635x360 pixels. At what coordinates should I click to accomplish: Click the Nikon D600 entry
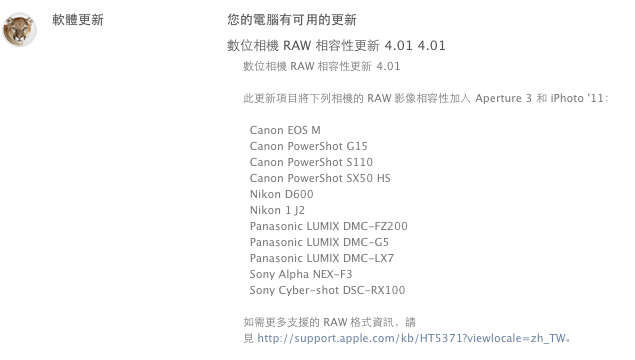pyautogui.click(x=281, y=194)
